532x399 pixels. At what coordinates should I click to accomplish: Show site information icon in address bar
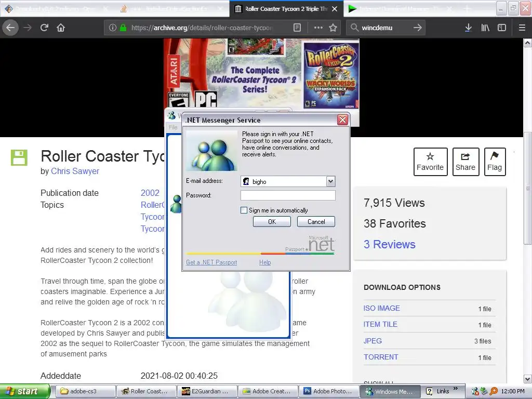coord(113,28)
